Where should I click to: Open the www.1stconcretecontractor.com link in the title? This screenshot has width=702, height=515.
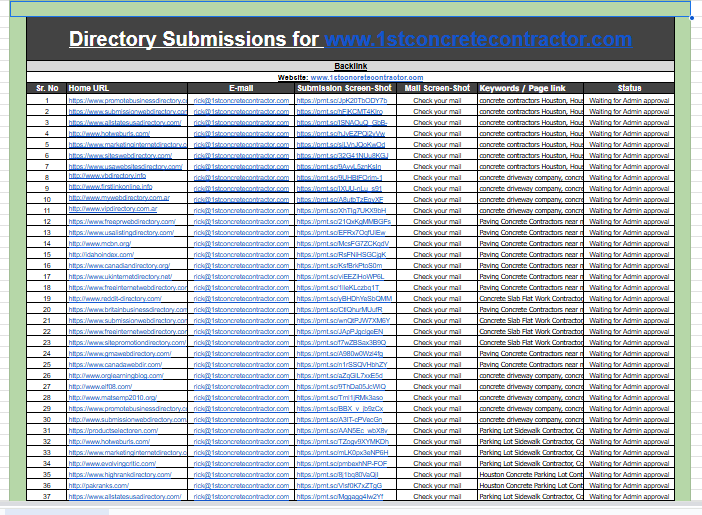(x=478, y=39)
